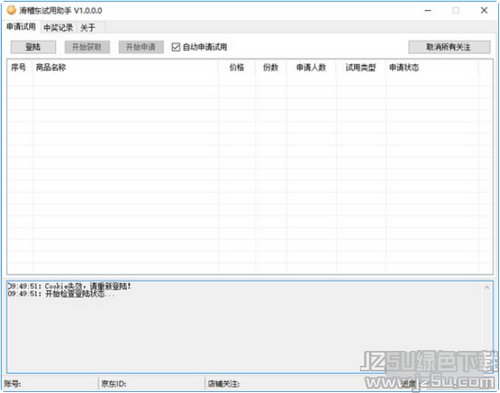The width and height of the screenshot is (500, 393).
Task: Minimize the application window
Action: click(428, 11)
